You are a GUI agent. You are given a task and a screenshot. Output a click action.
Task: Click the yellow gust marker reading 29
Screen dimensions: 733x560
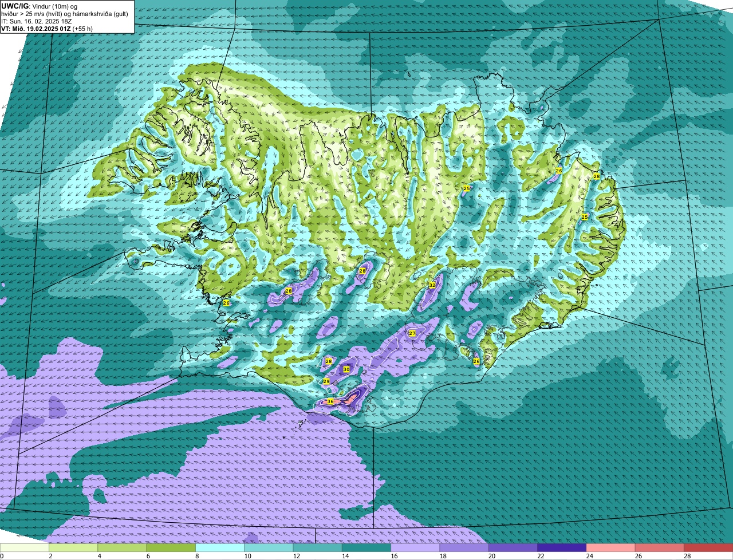[326, 381]
